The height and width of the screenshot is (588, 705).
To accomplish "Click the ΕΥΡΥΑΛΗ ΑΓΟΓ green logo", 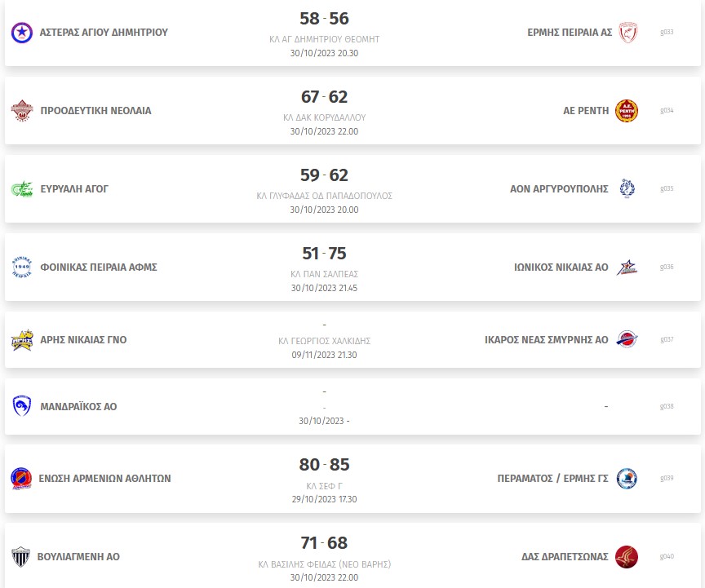I will tap(22, 189).
